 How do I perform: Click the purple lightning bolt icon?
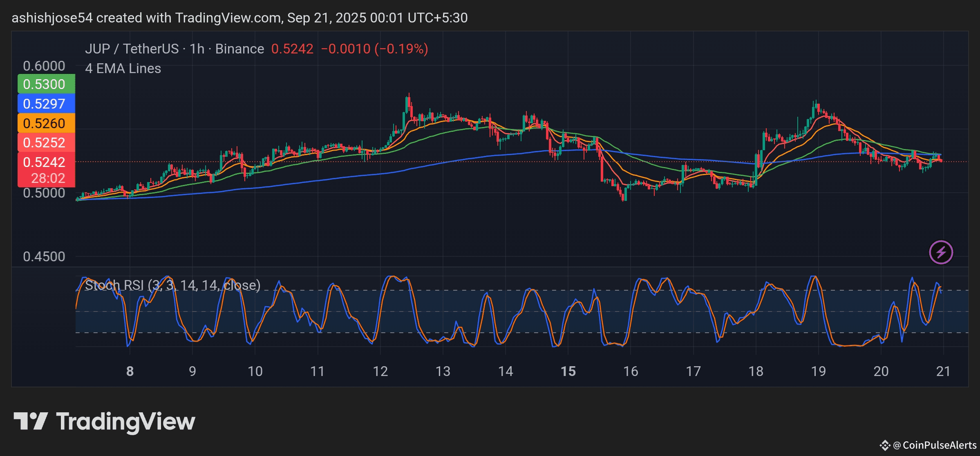click(x=941, y=252)
